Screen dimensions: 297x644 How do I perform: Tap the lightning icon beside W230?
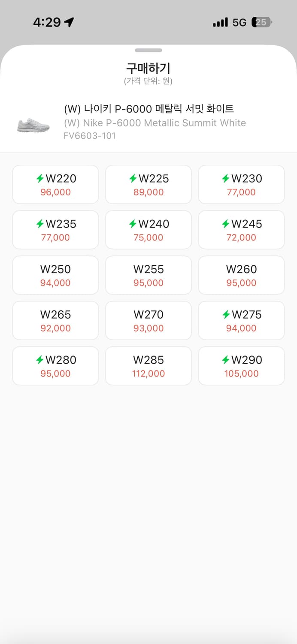(226, 178)
